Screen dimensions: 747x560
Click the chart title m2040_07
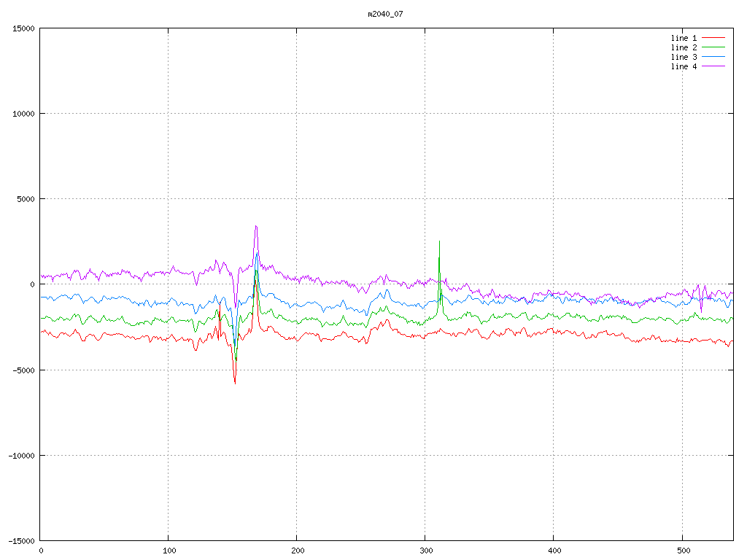[x=385, y=14]
